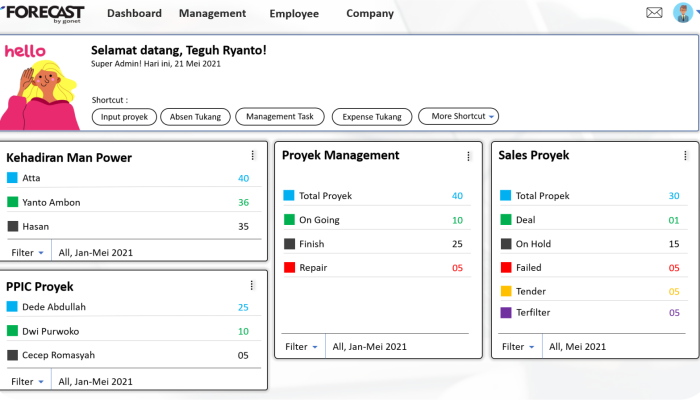This screenshot has height=400, width=700.
Task: Open Filter dropdown in Proyek Management
Action: (x=301, y=346)
